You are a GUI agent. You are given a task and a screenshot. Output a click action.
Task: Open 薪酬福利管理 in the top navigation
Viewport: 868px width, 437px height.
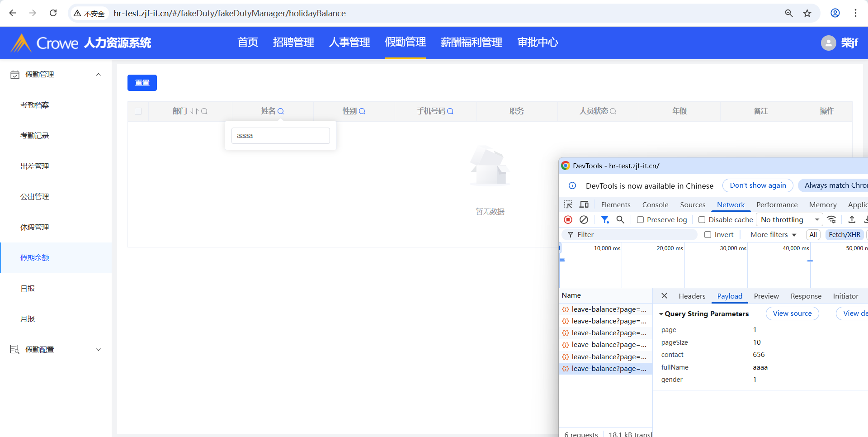(x=471, y=43)
